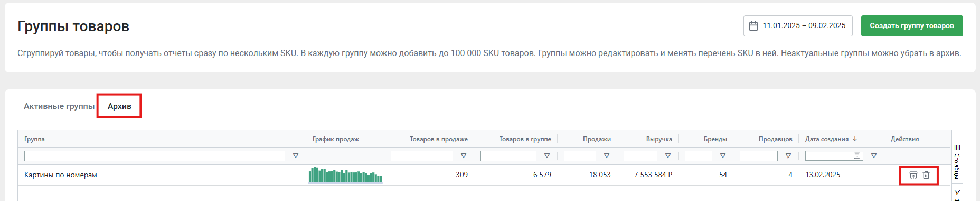The width and height of the screenshot is (980, 201).
Task: Click the Создать группу товаров button
Action: coord(912,26)
